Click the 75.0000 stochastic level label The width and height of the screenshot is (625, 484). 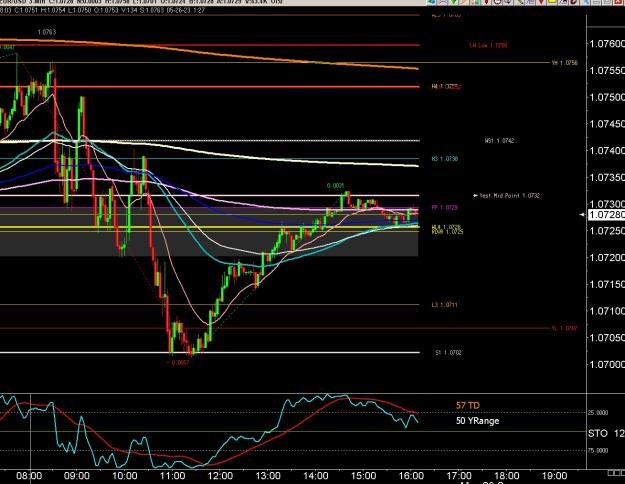pos(598,451)
